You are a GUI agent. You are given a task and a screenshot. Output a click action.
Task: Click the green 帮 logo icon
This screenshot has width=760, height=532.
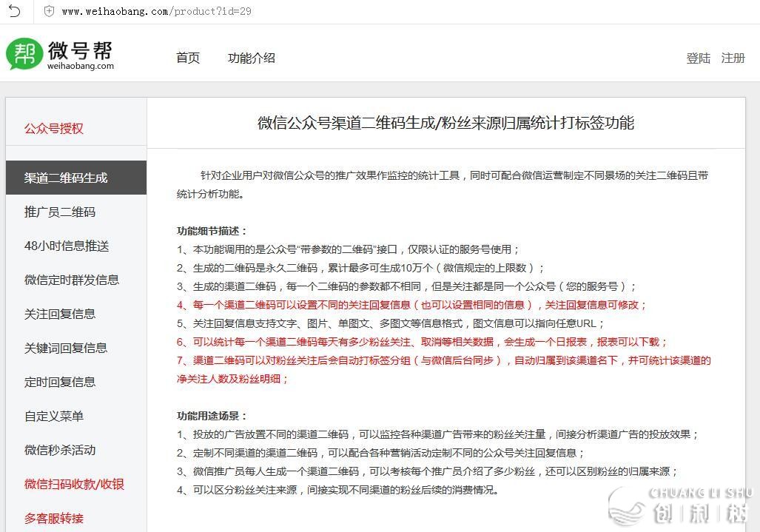(24, 54)
